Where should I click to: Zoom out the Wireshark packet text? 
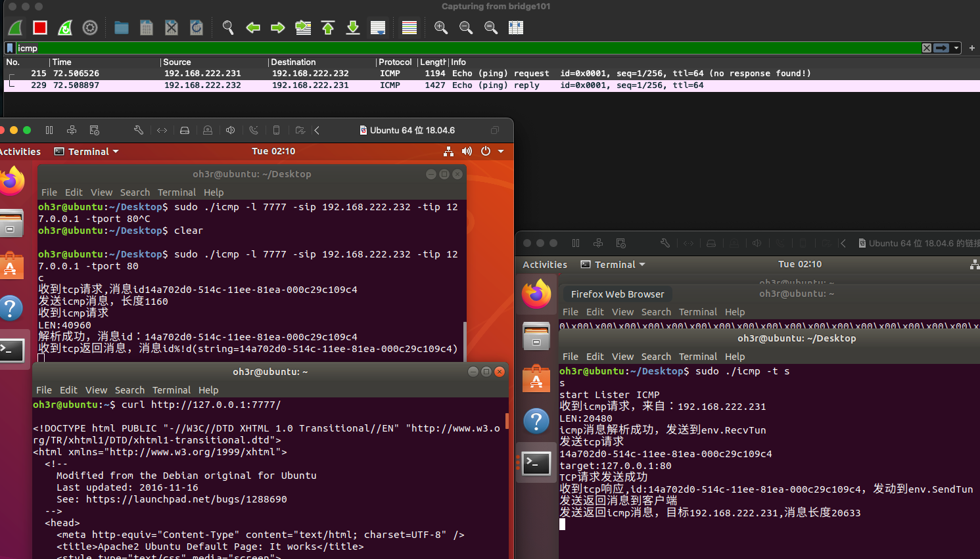pyautogui.click(x=466, y=28)
